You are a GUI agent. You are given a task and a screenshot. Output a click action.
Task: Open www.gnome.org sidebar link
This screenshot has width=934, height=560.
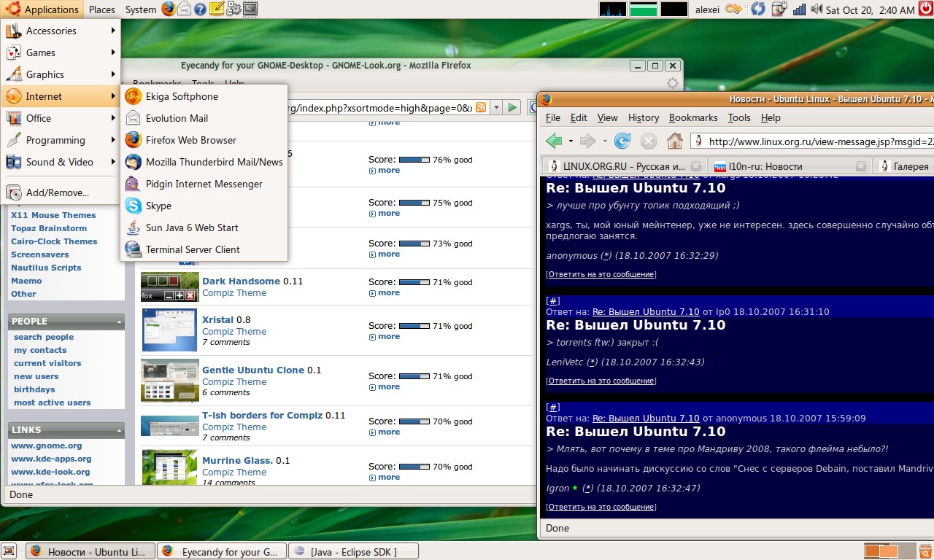(x=46, y=446)
